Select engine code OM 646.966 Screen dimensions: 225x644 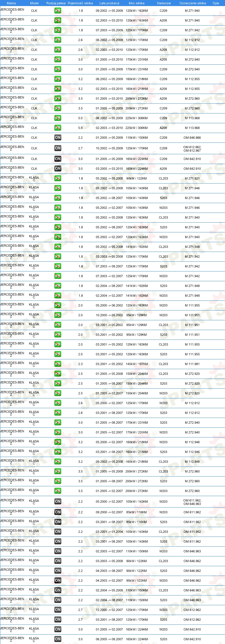pos(192,138)
